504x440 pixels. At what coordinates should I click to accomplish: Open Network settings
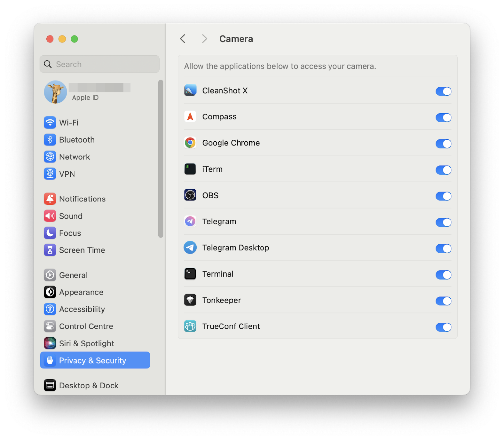pyautogui.click(x=74, y=157)
